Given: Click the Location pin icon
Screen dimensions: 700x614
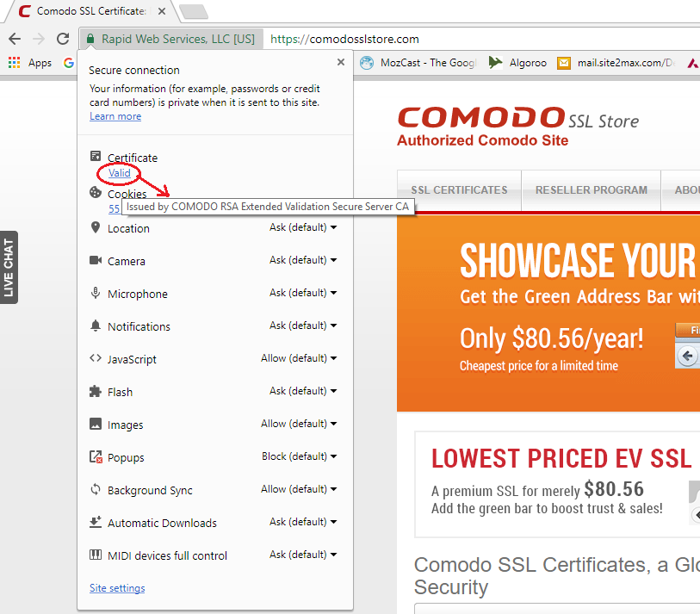Looking at the screenshot, I should [96, 227].
